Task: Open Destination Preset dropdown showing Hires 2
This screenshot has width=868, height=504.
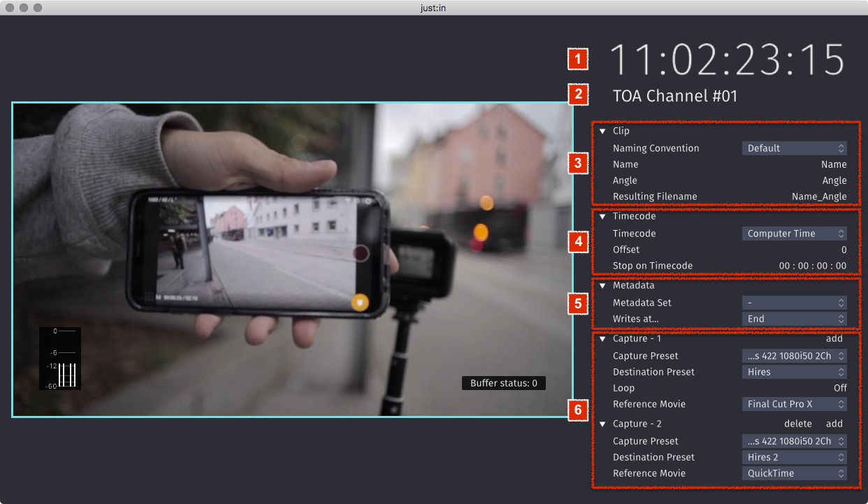Action: click(x=794, y=457)
